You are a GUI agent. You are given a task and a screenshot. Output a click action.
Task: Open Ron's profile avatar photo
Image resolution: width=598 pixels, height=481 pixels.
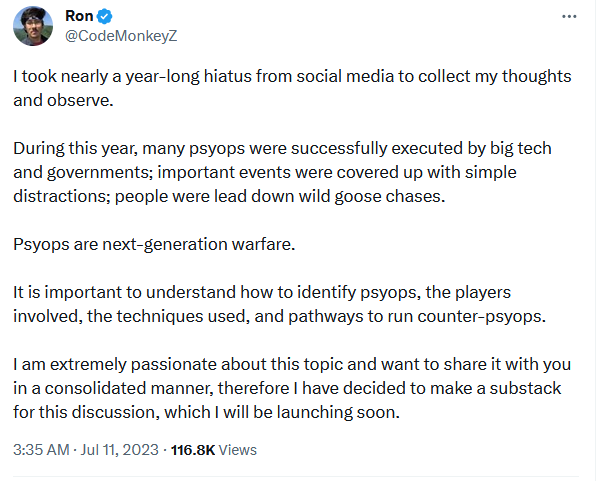point(33,26)
